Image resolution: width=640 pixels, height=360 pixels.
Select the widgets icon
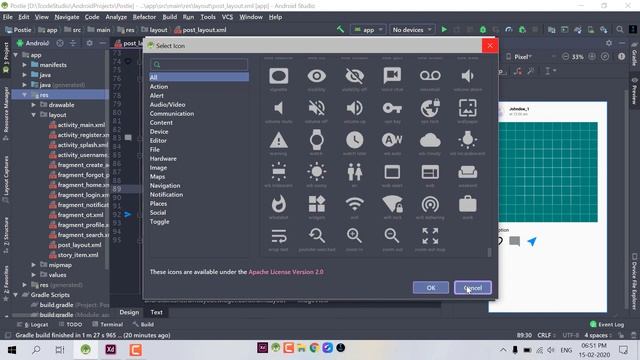pos(316,204)
